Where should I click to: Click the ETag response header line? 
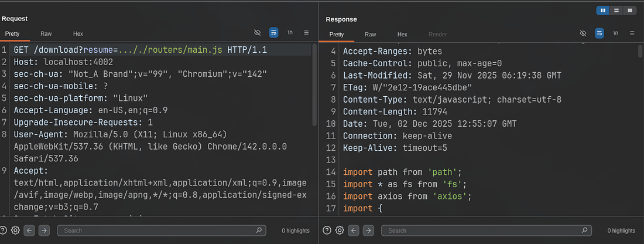pos(407,87)
